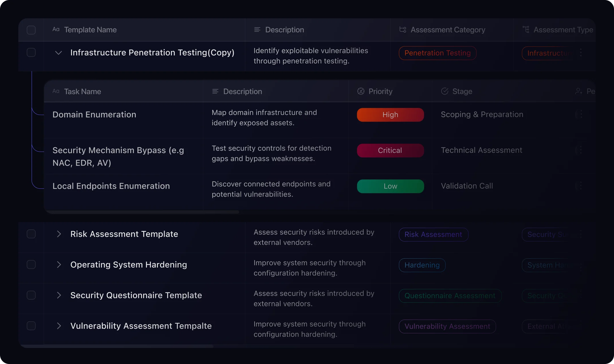Viewport: 614px width, 364px height.
Task: Click the Risk Assessment category tag
Action: [x=434, y=234]
